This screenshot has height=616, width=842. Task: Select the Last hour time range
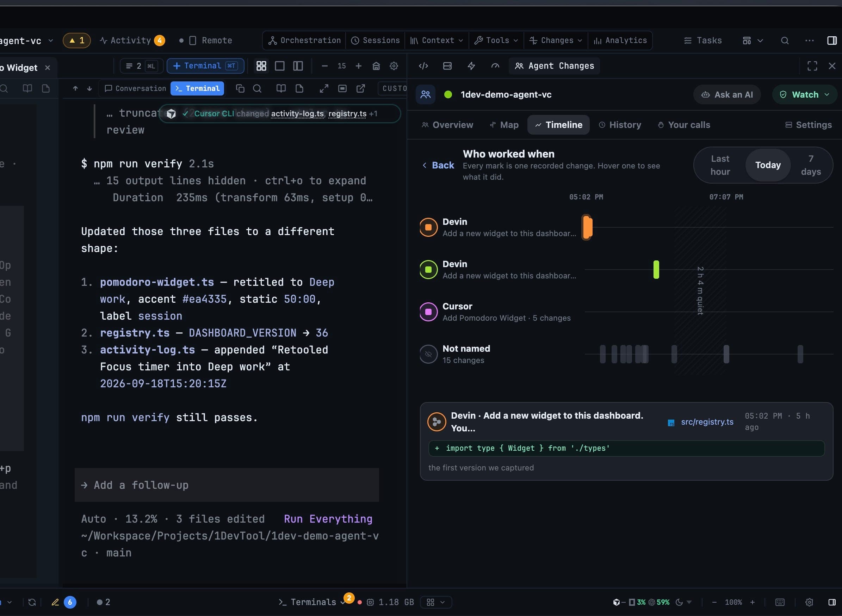pyautogui.click(x=720, y=165)
